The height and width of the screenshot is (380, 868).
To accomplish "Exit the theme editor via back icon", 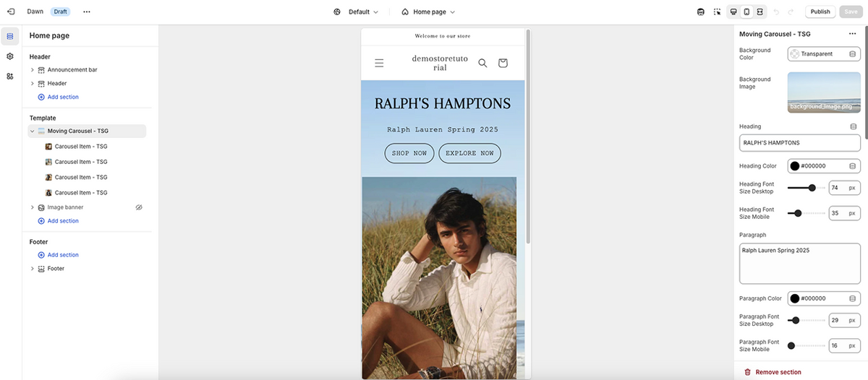I will pyautogui.click(x=10, y=12).
